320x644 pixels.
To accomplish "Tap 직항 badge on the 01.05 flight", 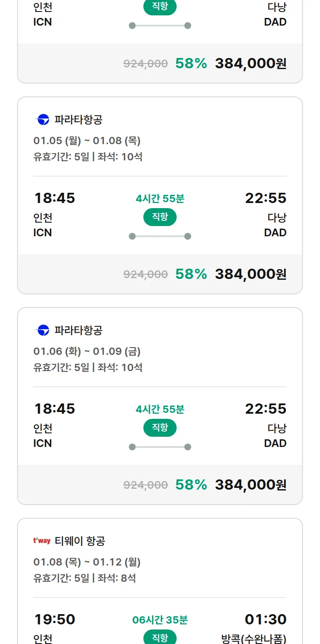I will 160,217.
